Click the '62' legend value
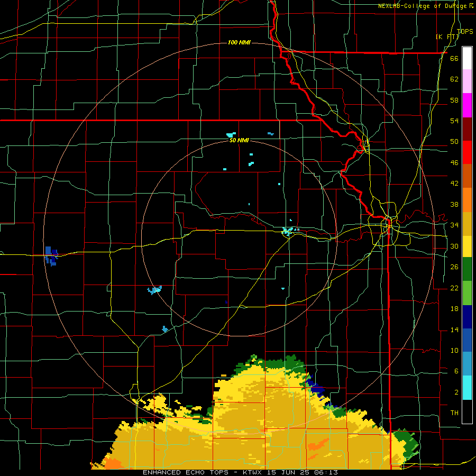This screenshot has height=476, width=476. [454, 79]
